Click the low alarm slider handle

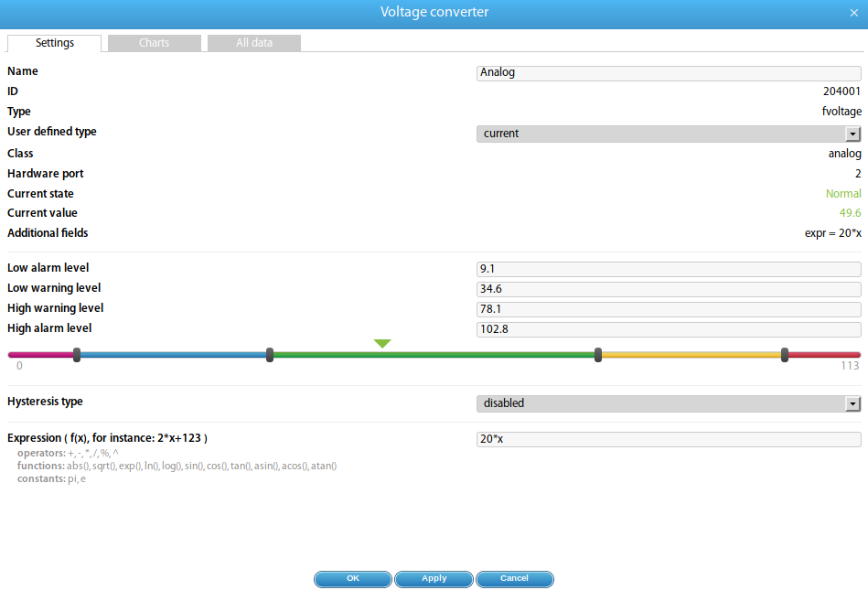tap(77, 355)
